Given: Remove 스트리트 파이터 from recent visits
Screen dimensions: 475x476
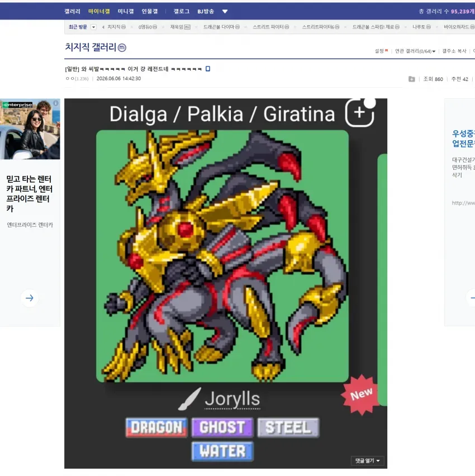Looking at the screenshot, I should [x=295, y=27].
